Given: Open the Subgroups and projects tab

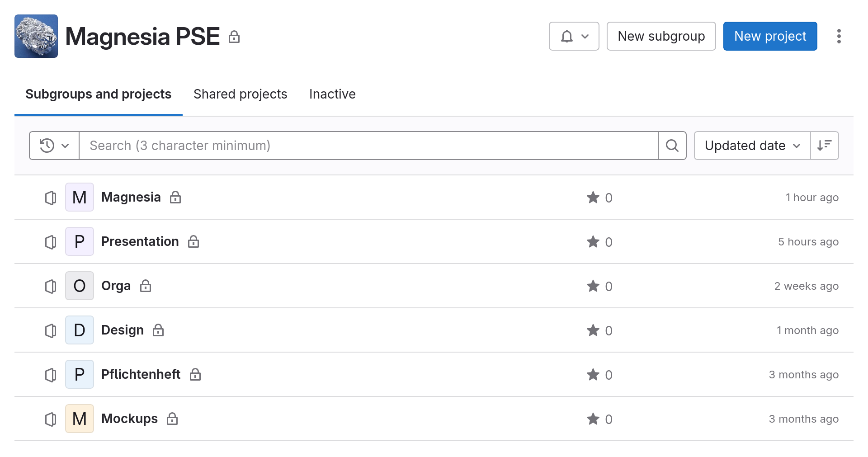Looking at the screenshot, I should tap(98, 94).
